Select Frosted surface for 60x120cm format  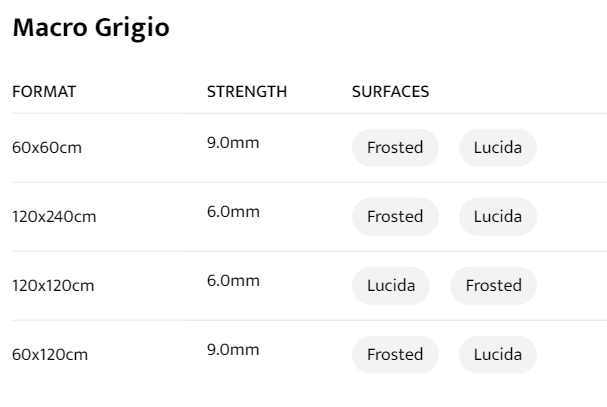(x=395, y=354)
